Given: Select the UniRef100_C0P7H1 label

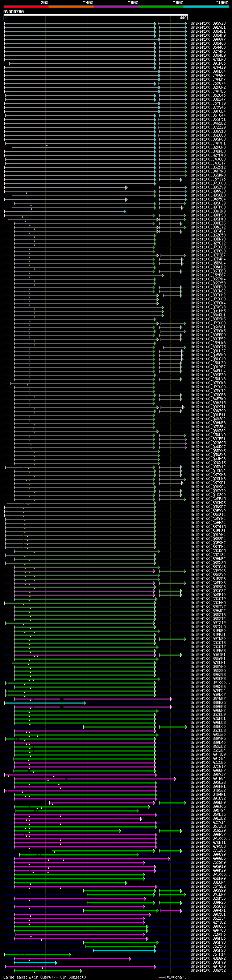Looking at the screenshot, I should point(208,143).
